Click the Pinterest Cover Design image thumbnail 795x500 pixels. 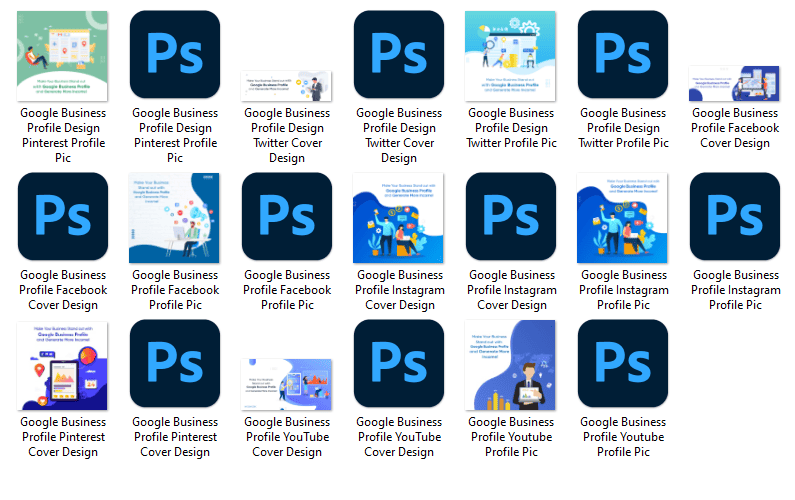pos(62,366)
